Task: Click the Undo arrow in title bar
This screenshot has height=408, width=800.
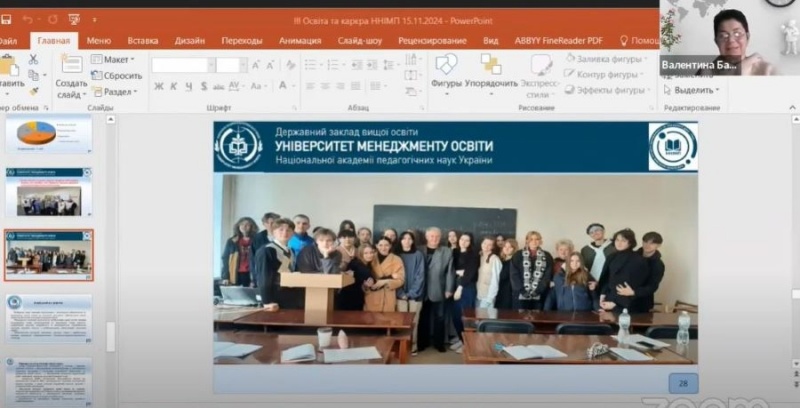Action: point(27,19)
